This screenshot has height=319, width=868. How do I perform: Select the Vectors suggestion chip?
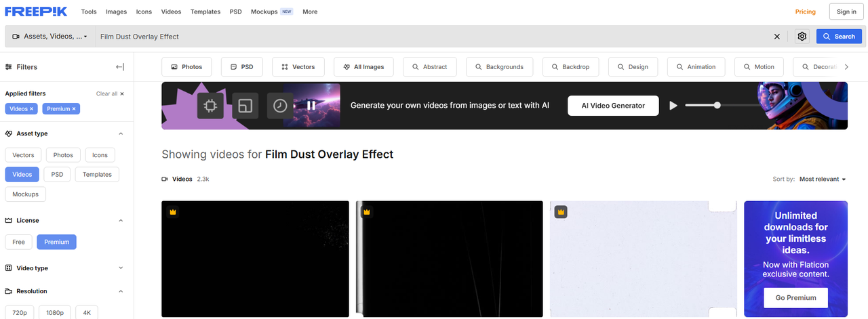point(298,67)
